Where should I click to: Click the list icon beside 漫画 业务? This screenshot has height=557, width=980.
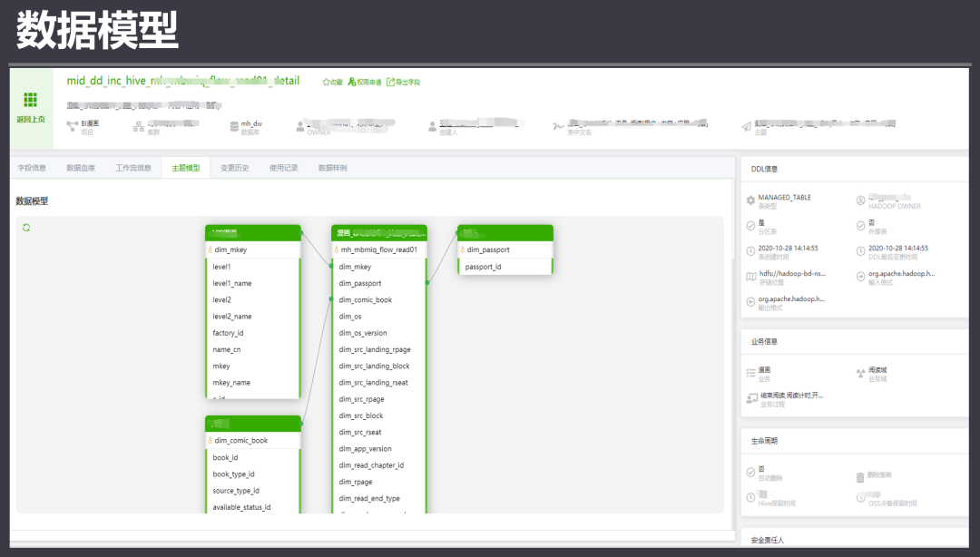tap(750, 373)
